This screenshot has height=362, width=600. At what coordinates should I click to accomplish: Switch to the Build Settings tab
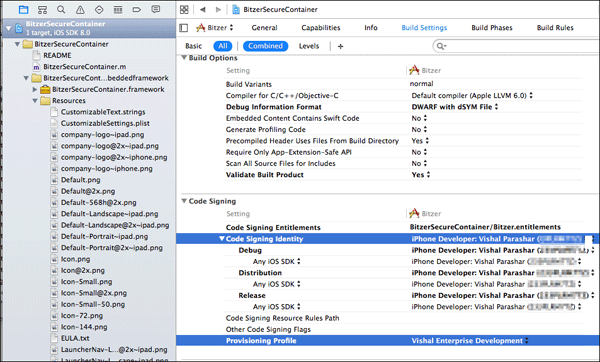tap(424, 28)
